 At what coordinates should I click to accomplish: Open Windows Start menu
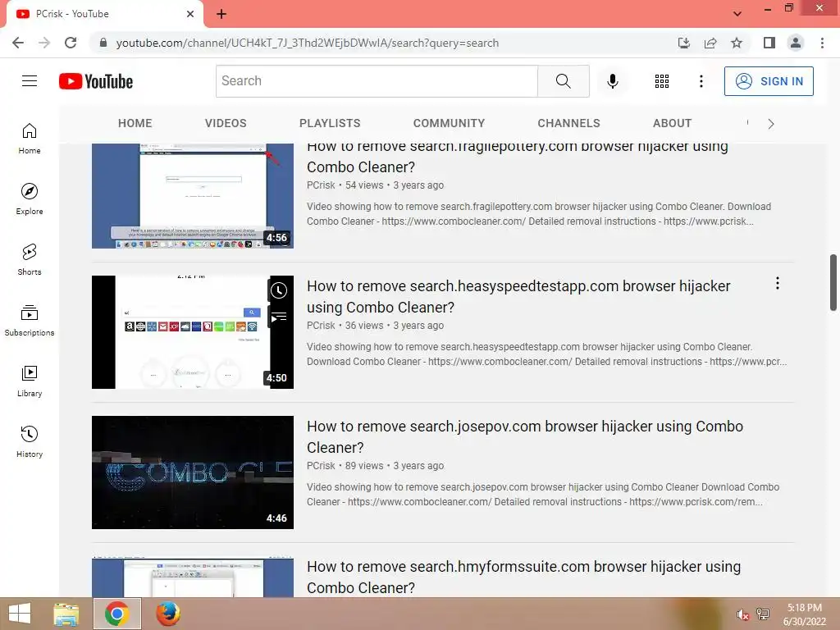(x=20, y=614)
